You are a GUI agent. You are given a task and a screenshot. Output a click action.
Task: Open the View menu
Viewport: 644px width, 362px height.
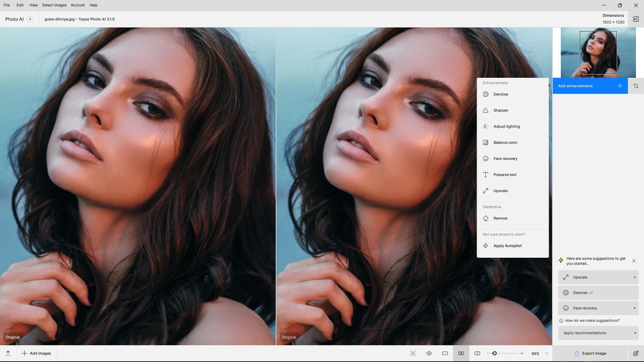33,5
